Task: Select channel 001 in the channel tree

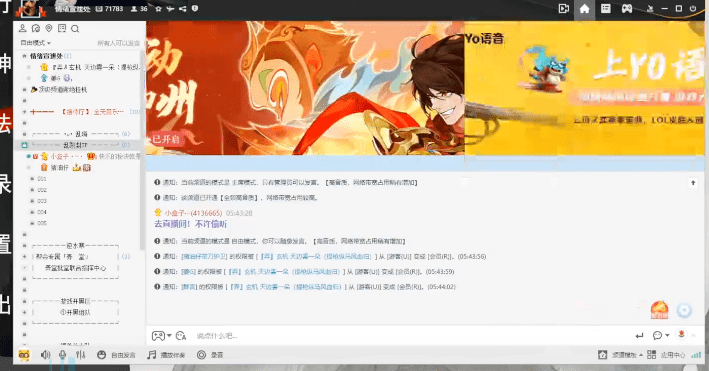Action: 42,179
